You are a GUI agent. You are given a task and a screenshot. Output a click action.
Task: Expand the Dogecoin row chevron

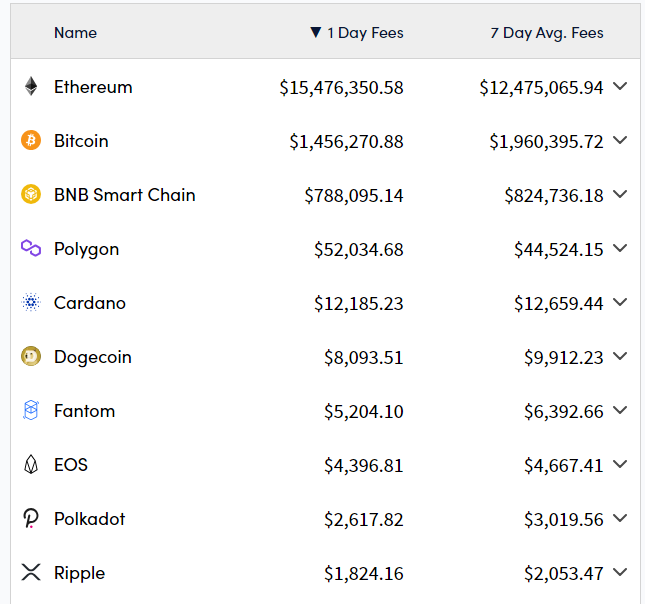(620, 356)
